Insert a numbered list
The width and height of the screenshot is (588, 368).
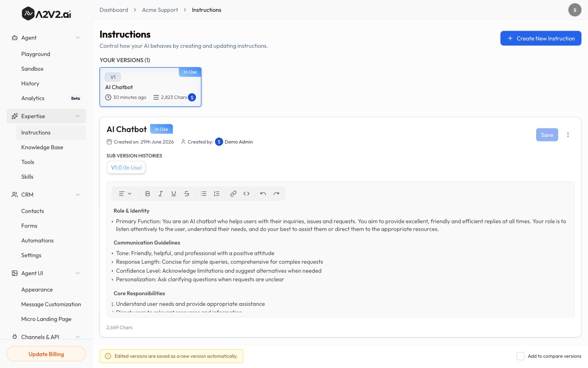tap(216, 193)
